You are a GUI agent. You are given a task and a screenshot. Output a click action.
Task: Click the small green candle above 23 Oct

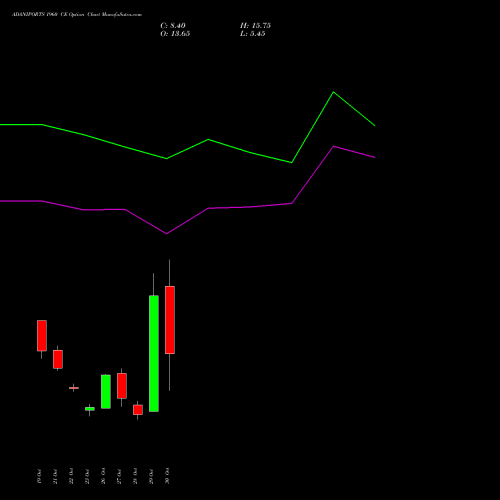tap(90, 409)
